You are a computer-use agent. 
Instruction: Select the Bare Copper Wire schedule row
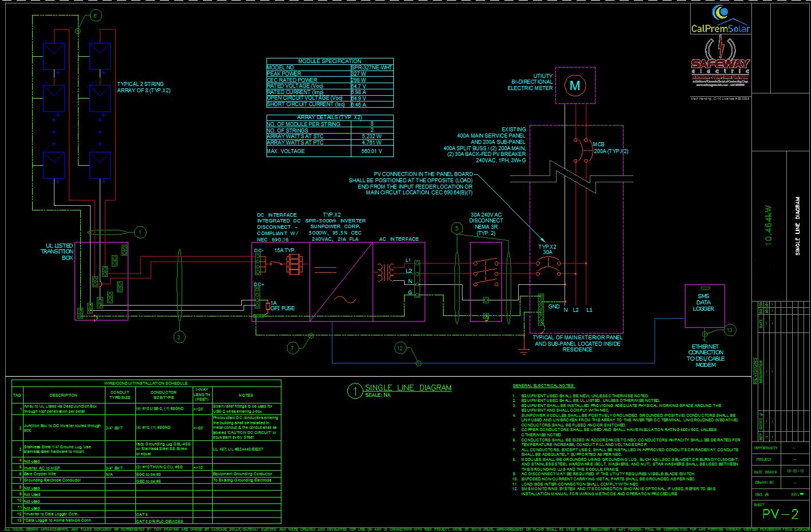pyautogui.click(x=147, y=474)
